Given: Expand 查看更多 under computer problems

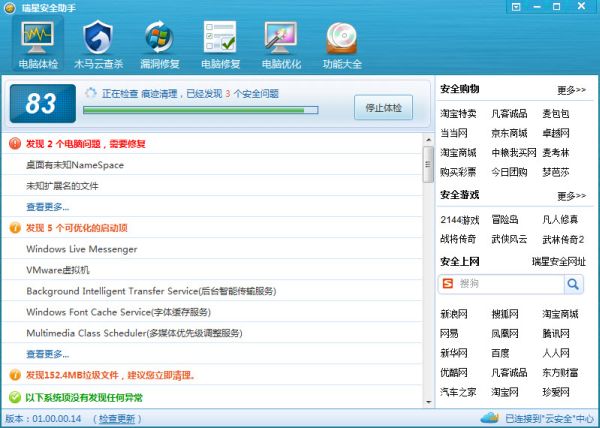Looking at the screenshot, I should coord(47,206).
